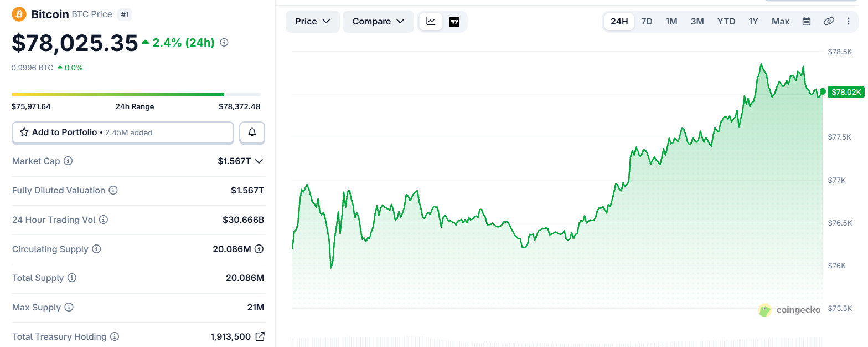Viewport: 868px width, 347px height.
Task: Click the $1.567T Market Cap value
Action: (x=235, y=161)
